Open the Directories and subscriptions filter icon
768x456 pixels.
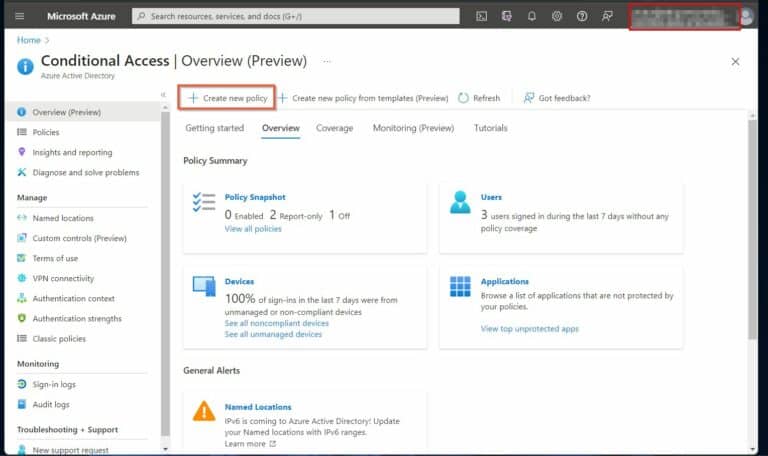click(x=506, y=16)
